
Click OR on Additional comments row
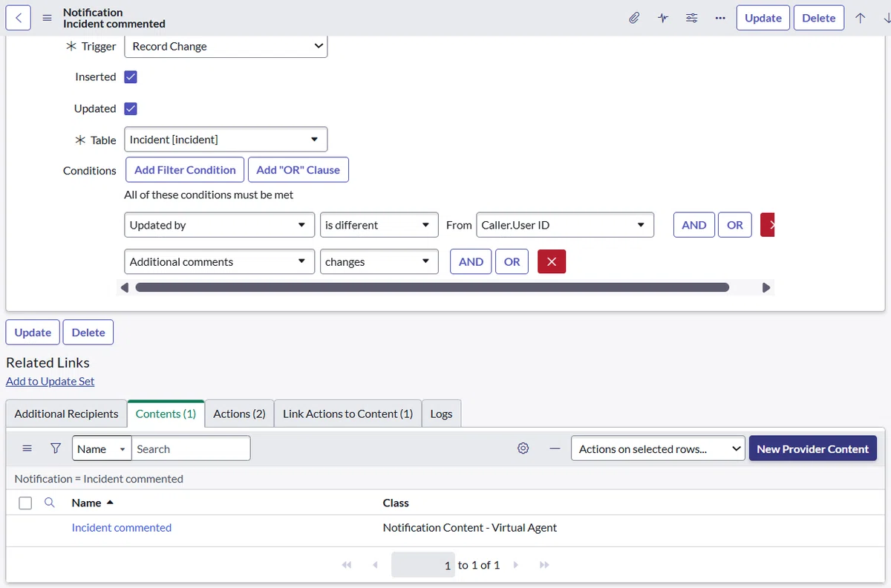512,261
